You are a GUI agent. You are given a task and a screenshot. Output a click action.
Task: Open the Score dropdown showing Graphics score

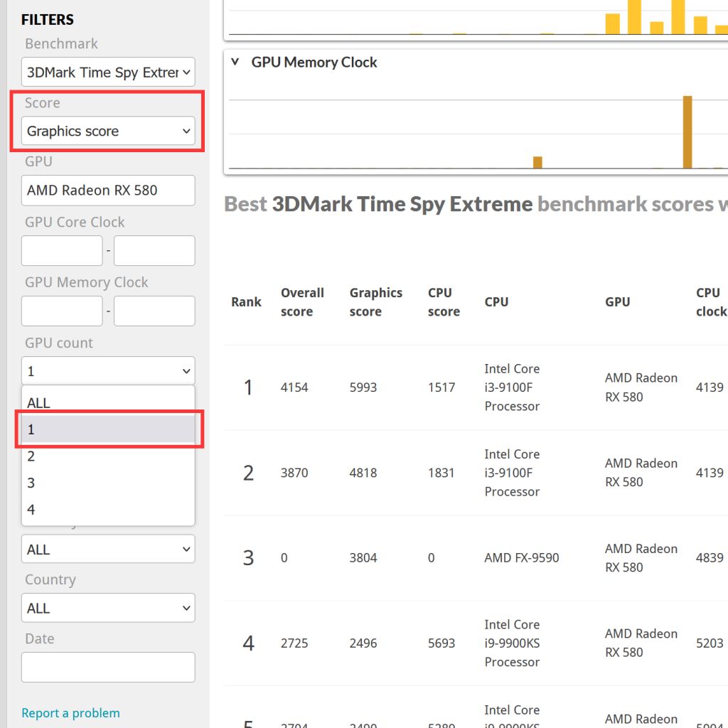click(108, 131)
